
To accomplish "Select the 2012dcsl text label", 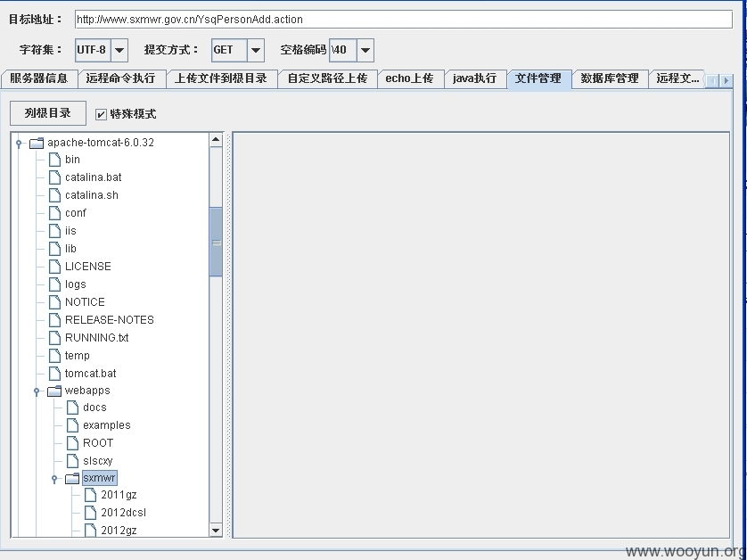I will 123,513.
